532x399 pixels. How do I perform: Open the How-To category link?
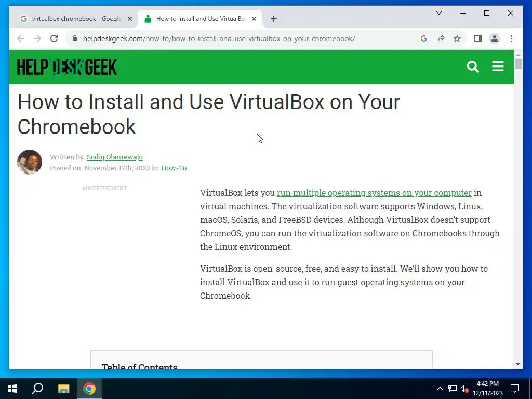pos(174,168)
